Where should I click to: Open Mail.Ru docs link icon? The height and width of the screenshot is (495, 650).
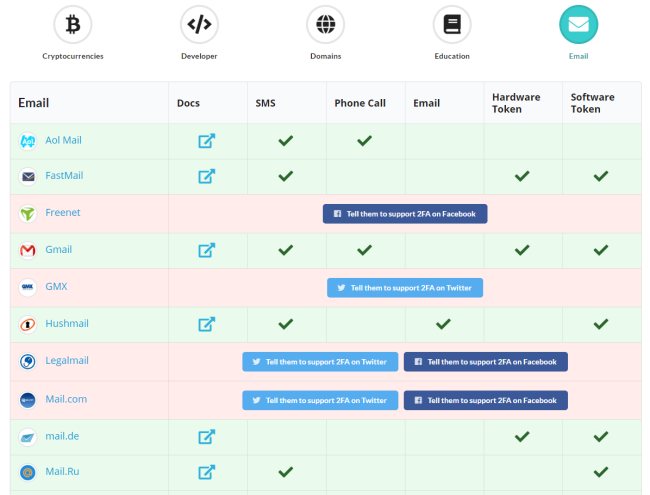(206, 472)
